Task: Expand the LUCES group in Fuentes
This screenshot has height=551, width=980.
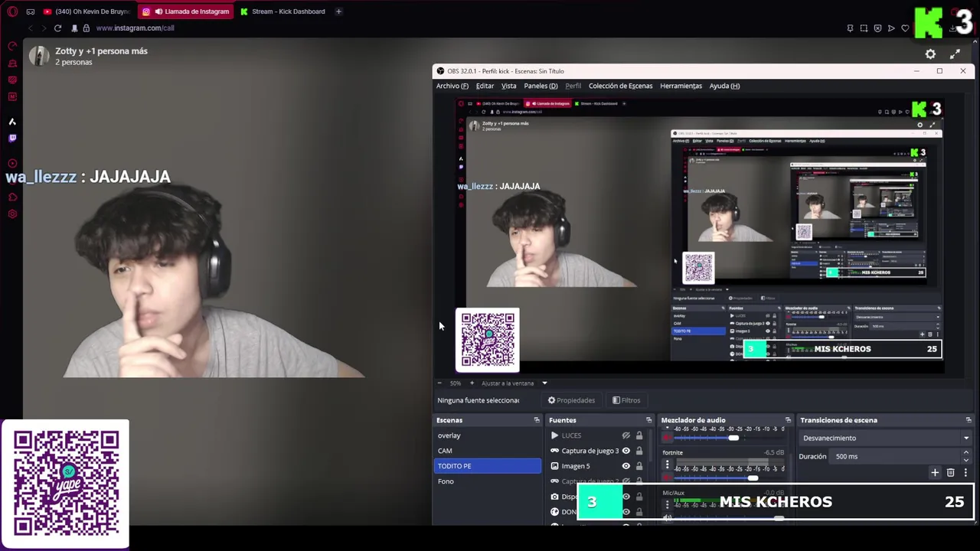Action: 554,435
